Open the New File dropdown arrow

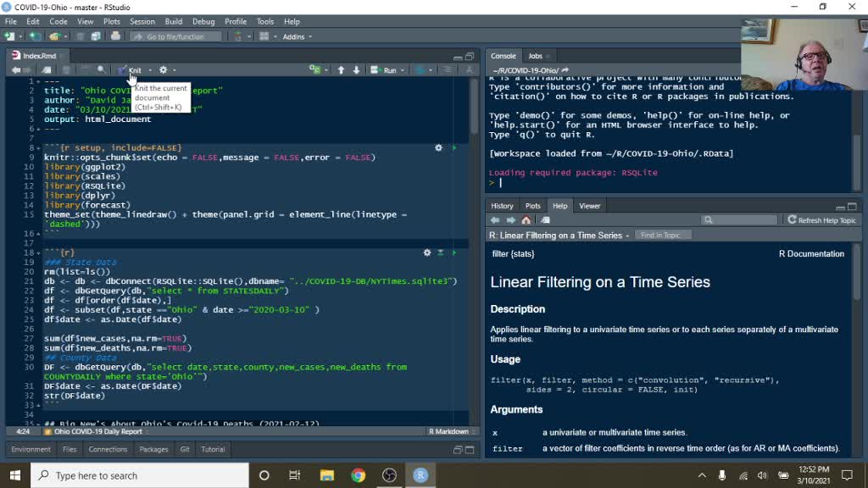click(x=20, y=36)
